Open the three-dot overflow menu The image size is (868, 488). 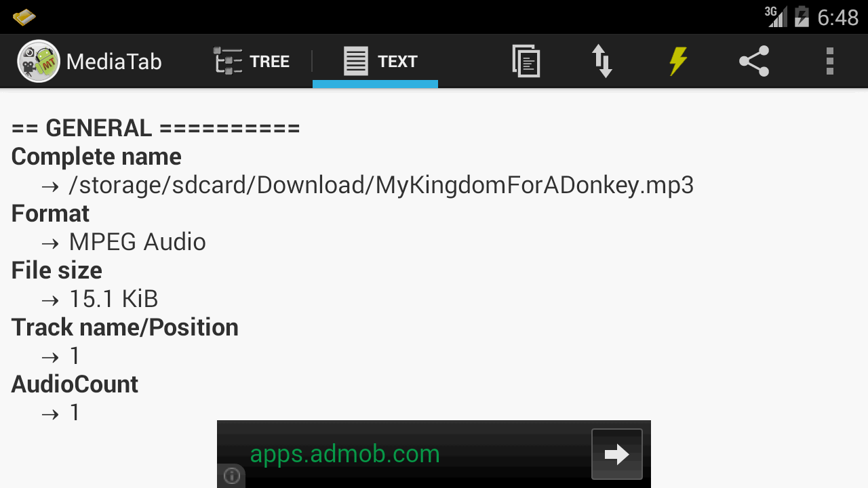[x=830, y=61]
